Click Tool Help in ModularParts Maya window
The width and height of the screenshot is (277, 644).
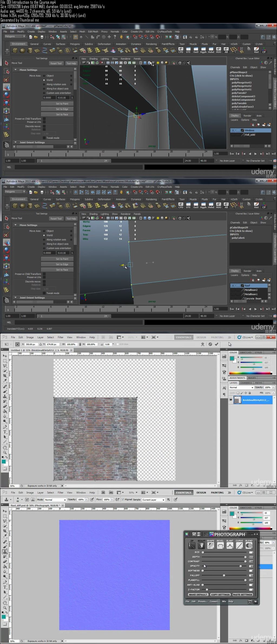(x=71, y=218)
